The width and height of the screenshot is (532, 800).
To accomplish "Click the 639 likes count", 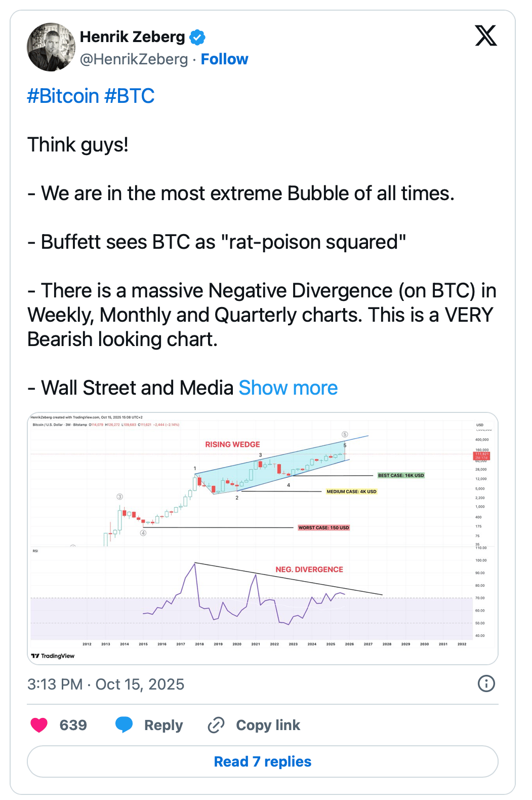I will pos(73,725).
